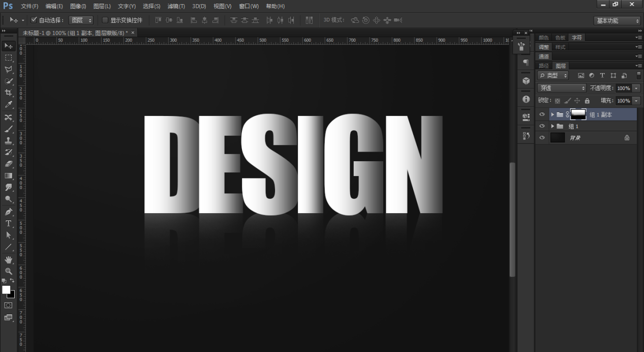
Task: Open the 基本功能 workspace dropdown
Action: pyautogui.click(x=618, y=21)
